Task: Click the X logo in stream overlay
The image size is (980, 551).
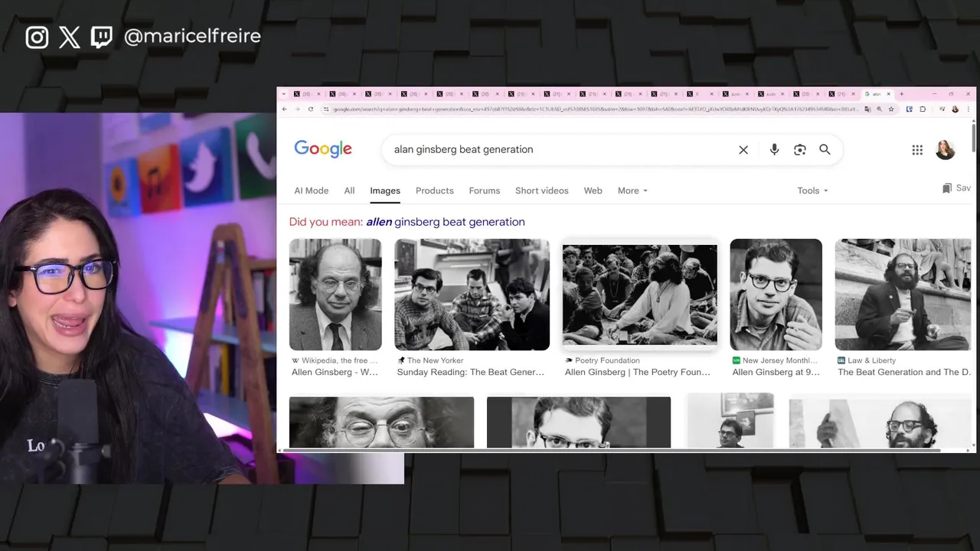Action: click(69, 37)
